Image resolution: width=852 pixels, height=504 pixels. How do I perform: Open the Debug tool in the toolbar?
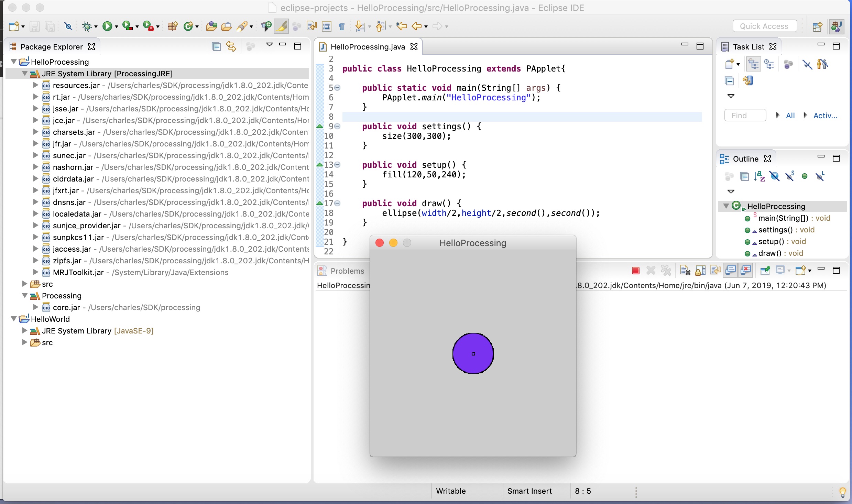tap(87, 26)
